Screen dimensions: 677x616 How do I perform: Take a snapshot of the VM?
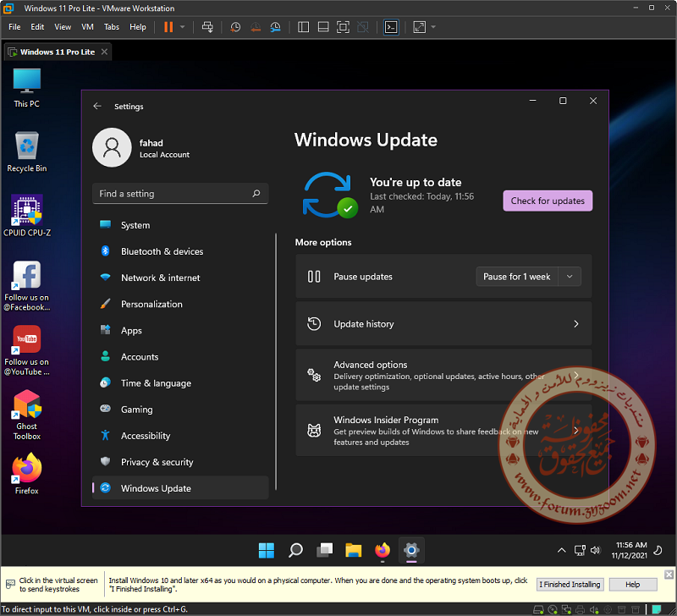point(235,27)
